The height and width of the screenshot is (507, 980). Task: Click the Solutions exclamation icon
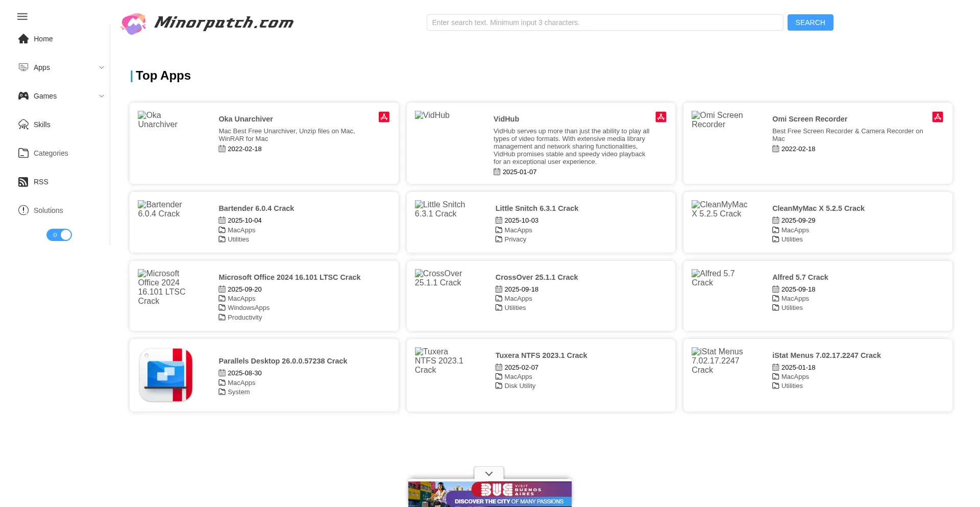click(x=23, y=210)
